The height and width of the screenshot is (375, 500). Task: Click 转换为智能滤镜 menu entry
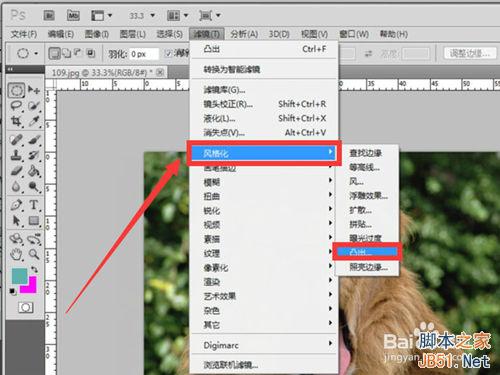(264, 69)
